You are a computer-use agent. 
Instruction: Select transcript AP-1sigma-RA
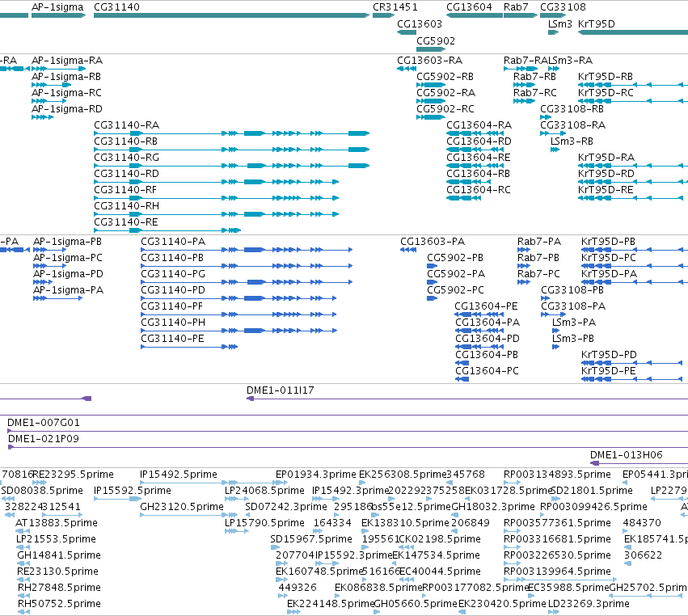point(59,69)
